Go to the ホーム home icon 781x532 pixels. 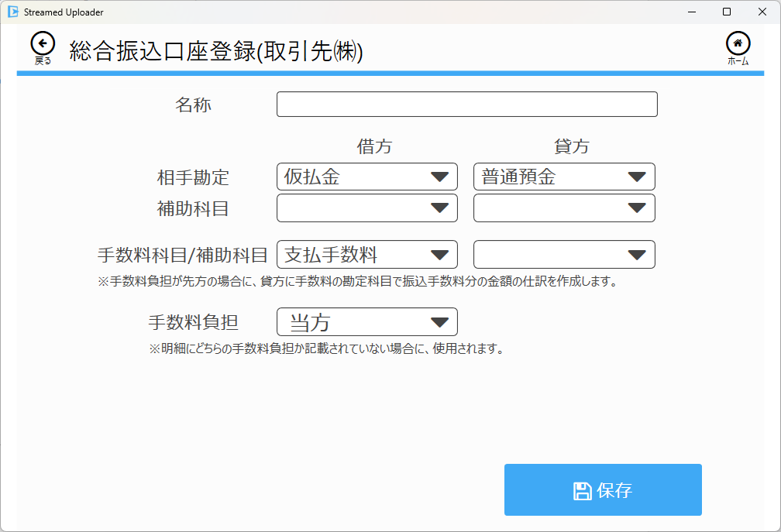click(738, 44)
